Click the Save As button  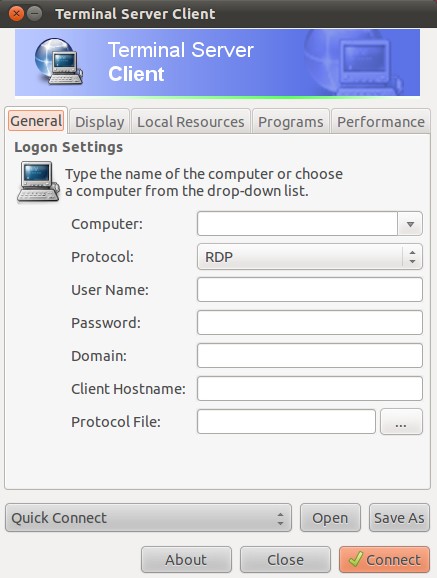(399, 518)
